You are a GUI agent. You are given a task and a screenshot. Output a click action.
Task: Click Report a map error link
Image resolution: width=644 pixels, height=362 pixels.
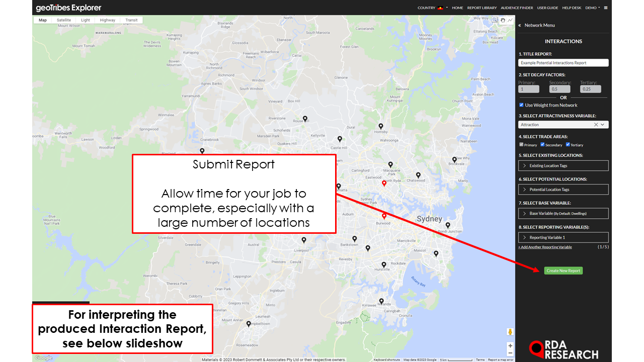pyautogui.click(x=501, y=359)
